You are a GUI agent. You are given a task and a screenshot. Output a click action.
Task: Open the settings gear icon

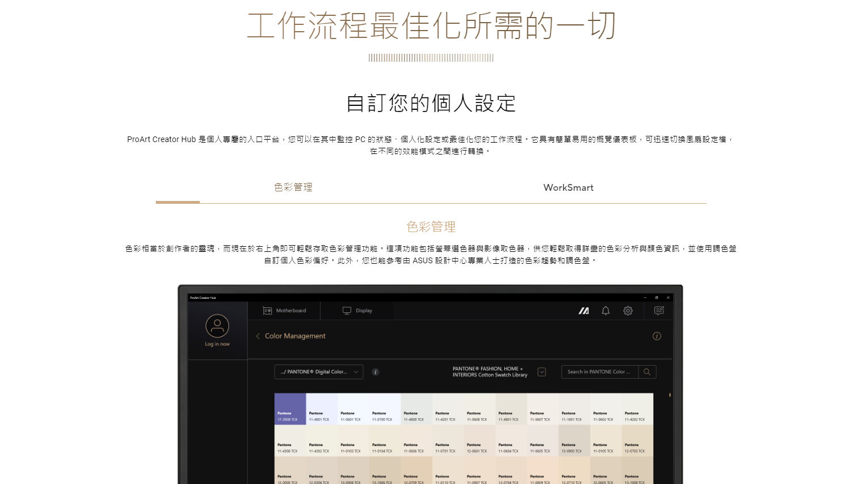628,311
